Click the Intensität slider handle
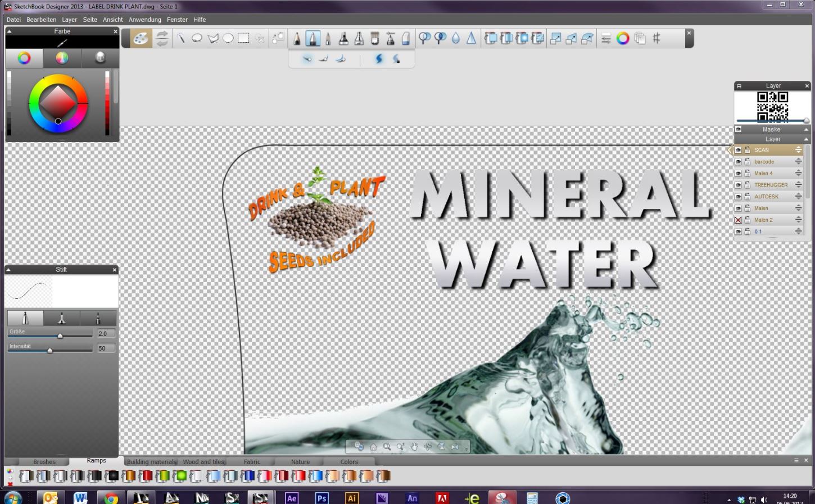This screenshot has height=504, width=815. coord(50,350)
